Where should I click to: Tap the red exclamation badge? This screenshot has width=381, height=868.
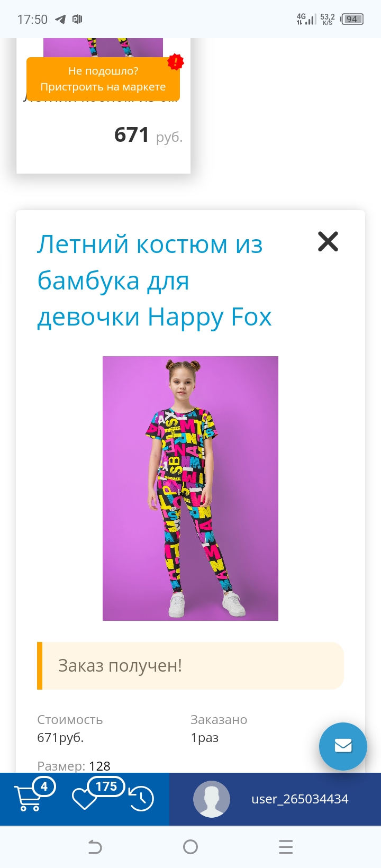coord(176,62)
